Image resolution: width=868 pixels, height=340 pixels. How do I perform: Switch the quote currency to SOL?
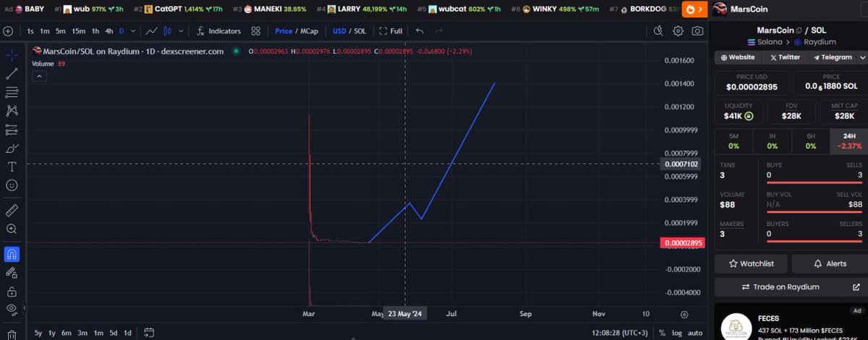359,31
